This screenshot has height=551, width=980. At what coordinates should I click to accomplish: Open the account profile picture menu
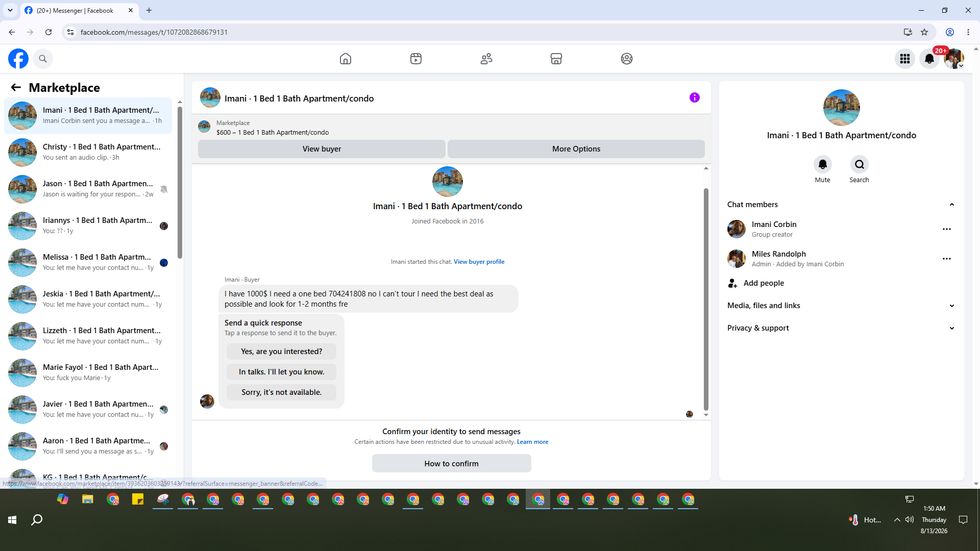click(x=954, y=59)
